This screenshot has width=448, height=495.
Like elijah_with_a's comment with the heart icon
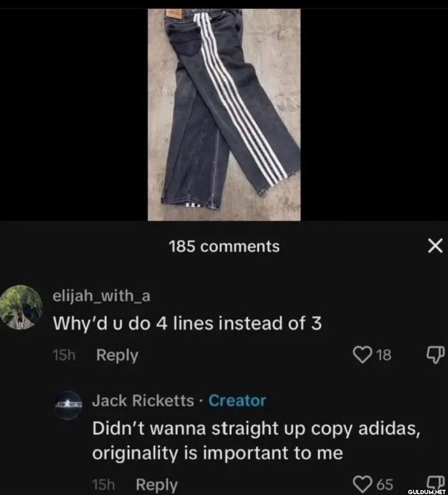(363, 355)
